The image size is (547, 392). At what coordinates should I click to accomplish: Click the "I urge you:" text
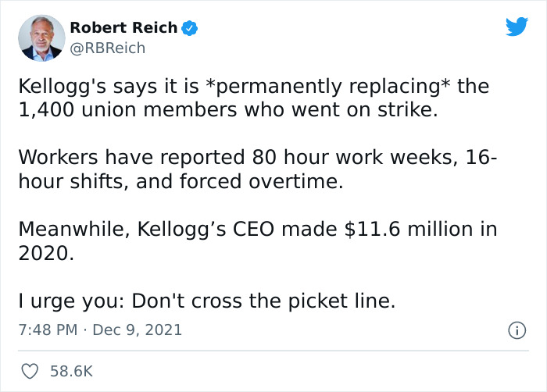[x=70, y=301]
